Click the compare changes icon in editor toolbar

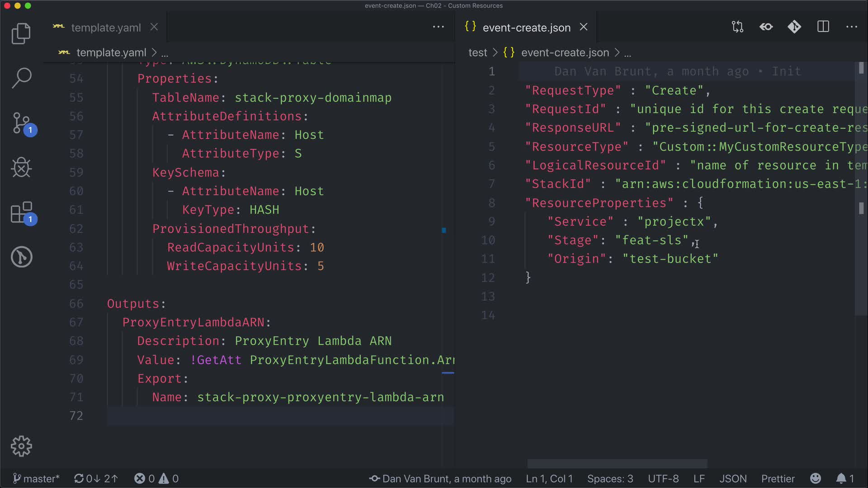(x=737, y=27)
